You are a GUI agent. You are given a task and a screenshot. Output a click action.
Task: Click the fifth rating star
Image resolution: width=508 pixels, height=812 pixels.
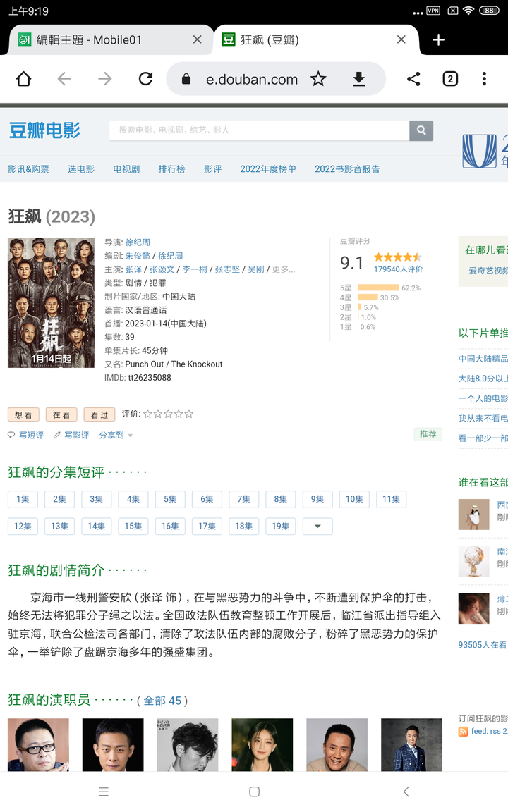[x=188, y=414]
